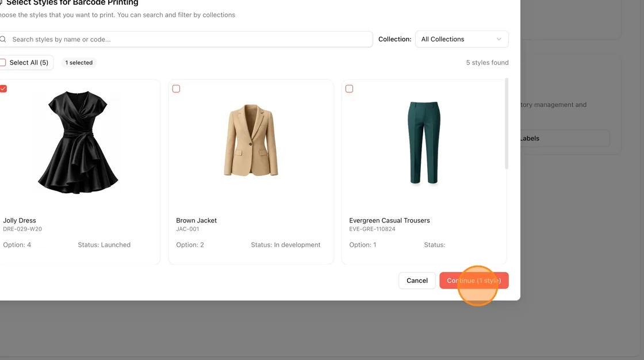644x360 pixels.
Task: Click the code 'DRE-029-W20'
Action: (22, 229)
